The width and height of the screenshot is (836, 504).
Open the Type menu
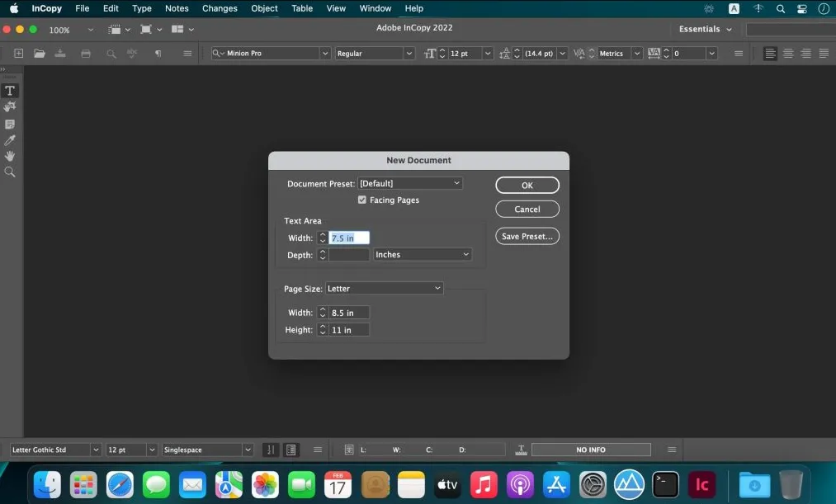pyautogui.click(x=142, y=8)
